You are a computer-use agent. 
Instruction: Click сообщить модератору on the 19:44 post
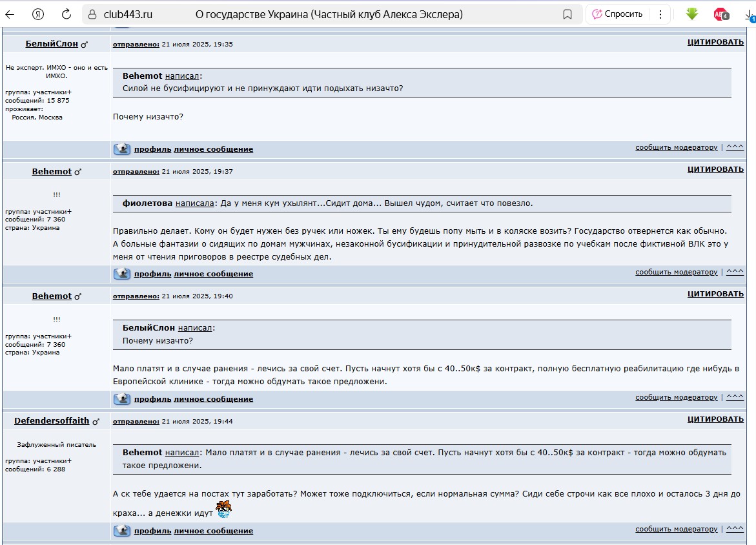tap(677, 529)
